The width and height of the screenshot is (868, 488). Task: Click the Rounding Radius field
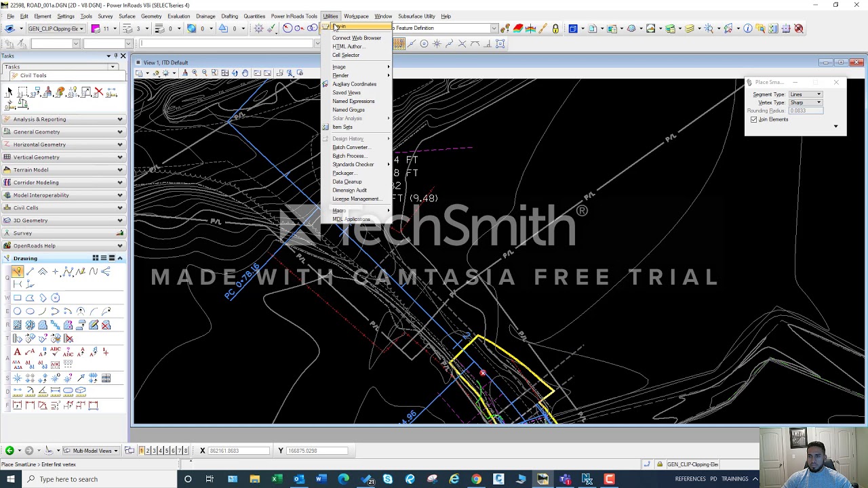[x=805, y=110]
